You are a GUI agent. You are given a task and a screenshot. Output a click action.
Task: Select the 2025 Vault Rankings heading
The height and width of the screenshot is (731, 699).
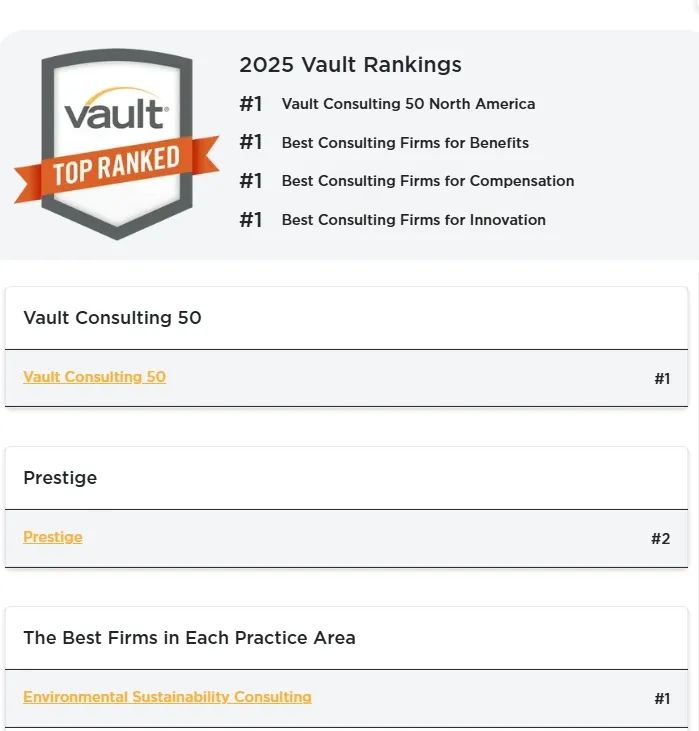tap(350, 64)
